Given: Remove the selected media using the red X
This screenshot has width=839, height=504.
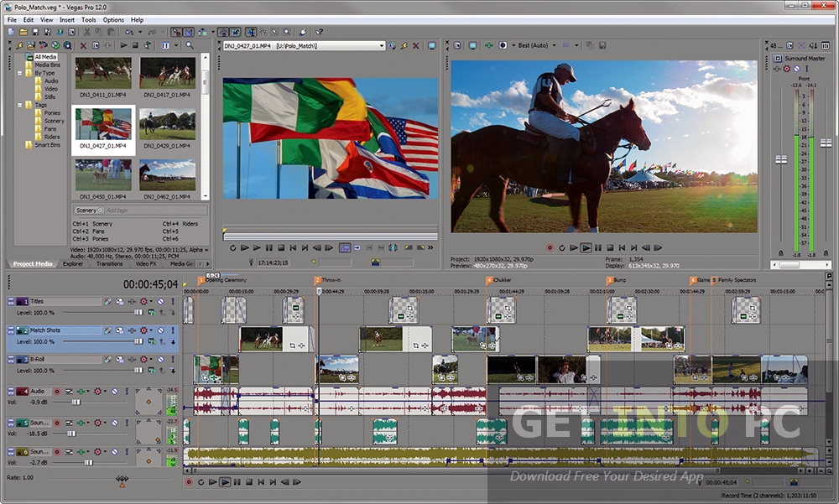Looking at the screenshot, I should [x=83, y=45].
